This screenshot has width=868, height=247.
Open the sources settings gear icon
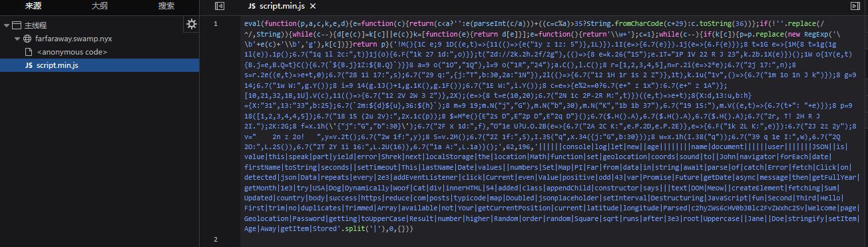(x=192, y=24)
